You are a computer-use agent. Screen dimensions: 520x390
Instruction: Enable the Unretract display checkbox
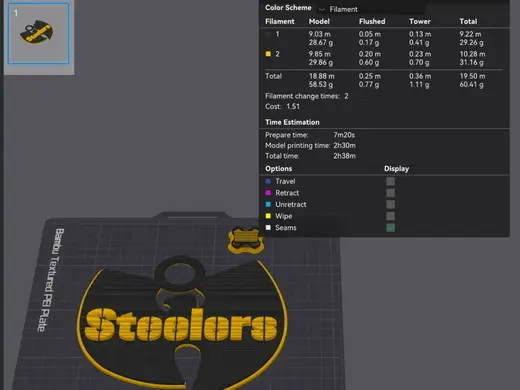coord(390,204)
